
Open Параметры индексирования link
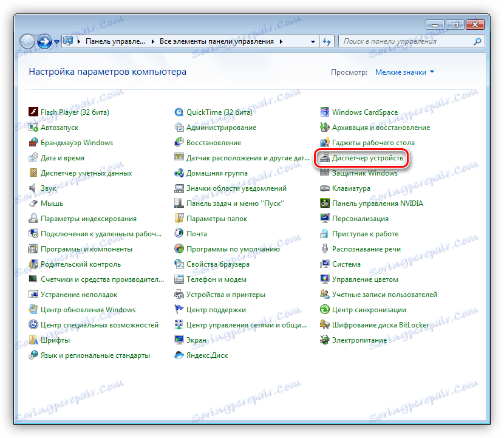click(89, 219)
